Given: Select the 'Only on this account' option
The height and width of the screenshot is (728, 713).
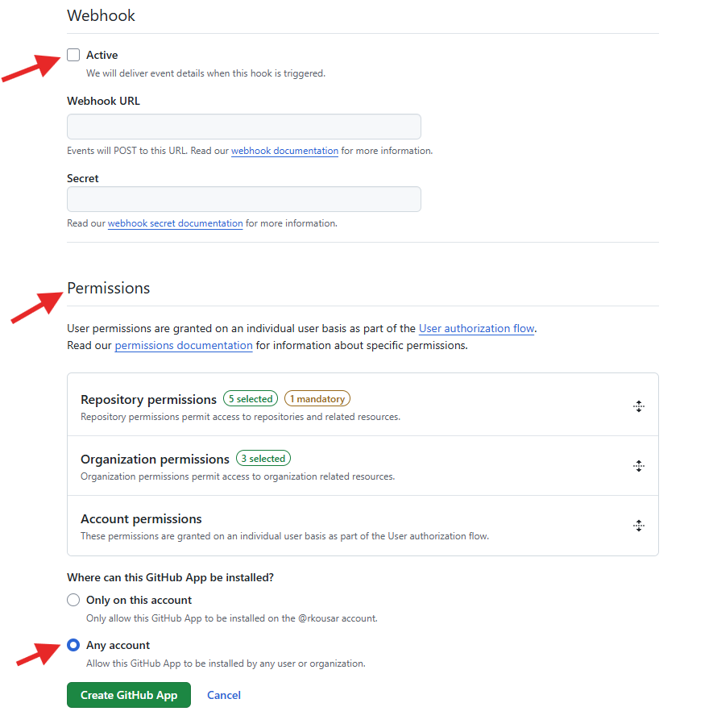Looking at the screenshot, I should (73, 600).
